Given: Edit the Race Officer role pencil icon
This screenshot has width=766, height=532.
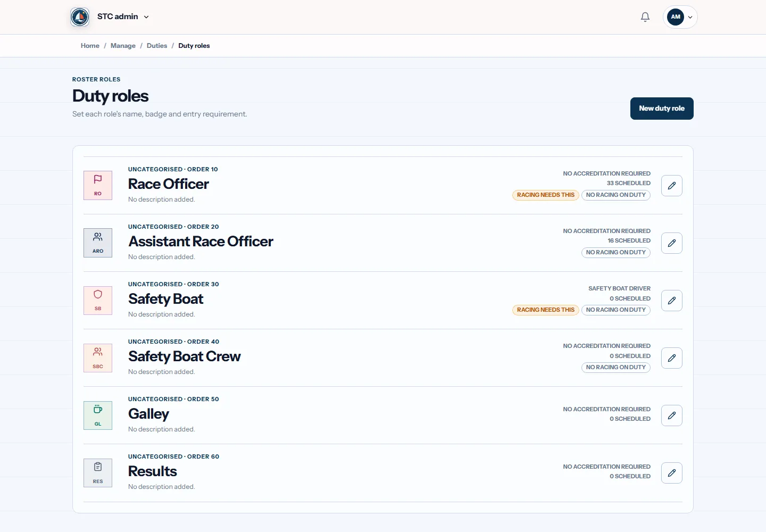Looking at the screenshot, I should (672, 186).
